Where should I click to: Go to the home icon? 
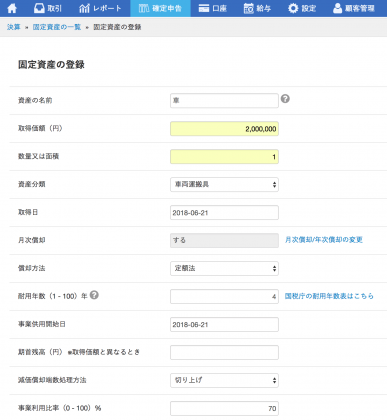pos(12,8)
